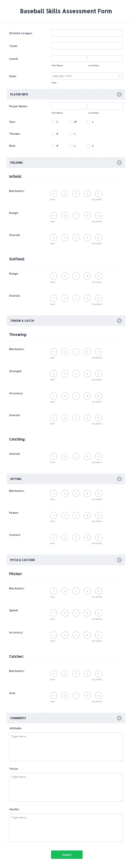Choose Throws R radio option
Screen dimensions: 132x868
point(53,134)
